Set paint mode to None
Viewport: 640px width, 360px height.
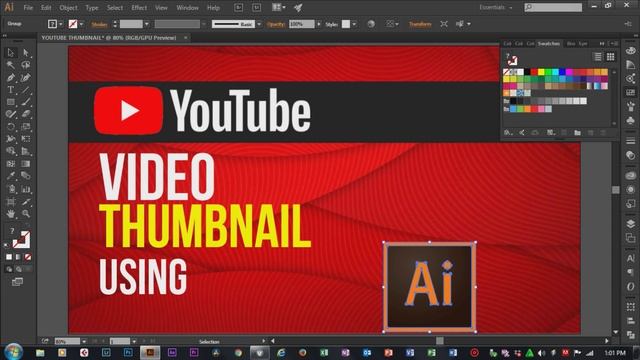pos(28,257)
